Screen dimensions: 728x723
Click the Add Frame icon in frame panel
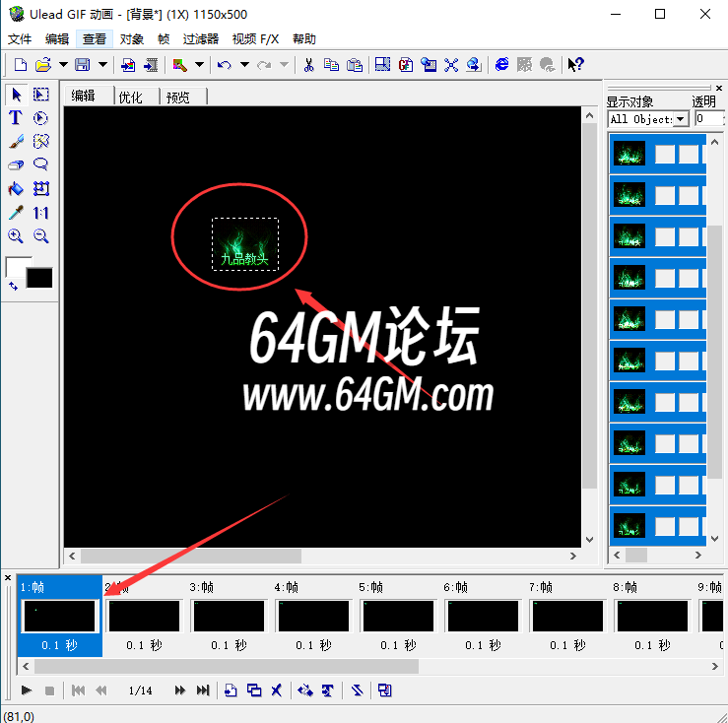[x=231, y=690]
